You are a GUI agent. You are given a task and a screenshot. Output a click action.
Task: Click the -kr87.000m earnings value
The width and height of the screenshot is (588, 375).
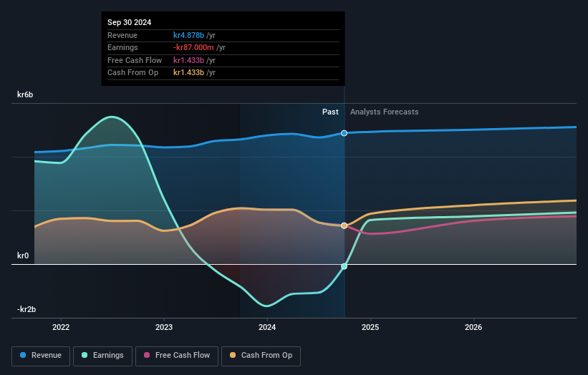click(x=193, y=47)
